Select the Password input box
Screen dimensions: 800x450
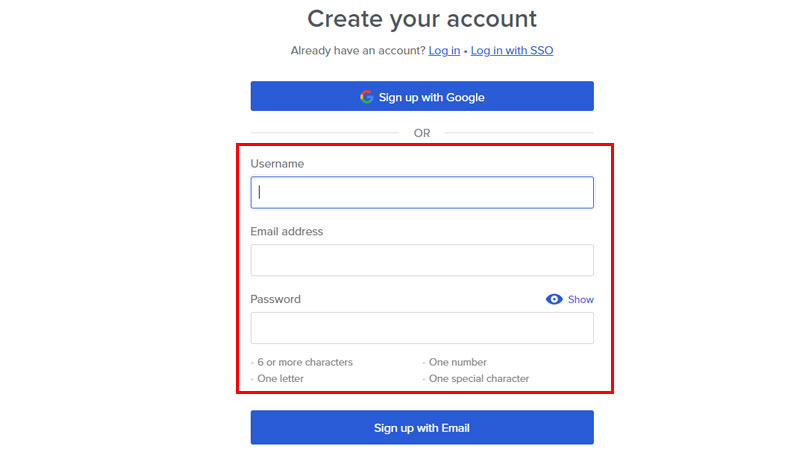pyautogui.click(x=422, y=328)
